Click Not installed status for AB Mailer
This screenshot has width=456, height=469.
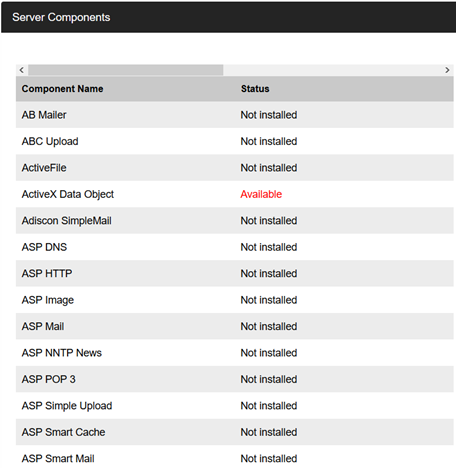coord(269,115)
